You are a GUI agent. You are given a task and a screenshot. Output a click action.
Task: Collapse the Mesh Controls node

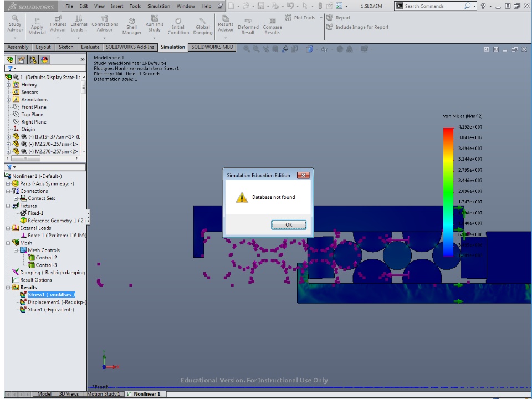(x=16, y=250)
